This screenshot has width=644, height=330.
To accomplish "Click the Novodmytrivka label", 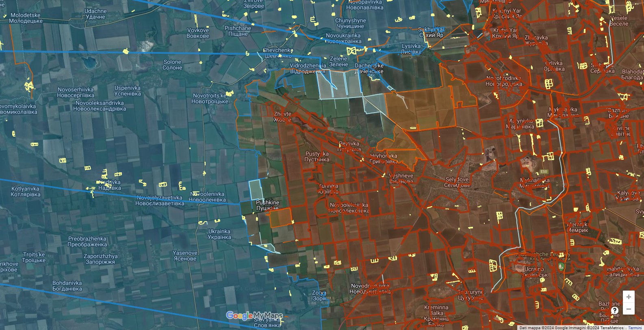I will [x=370, y=289].
